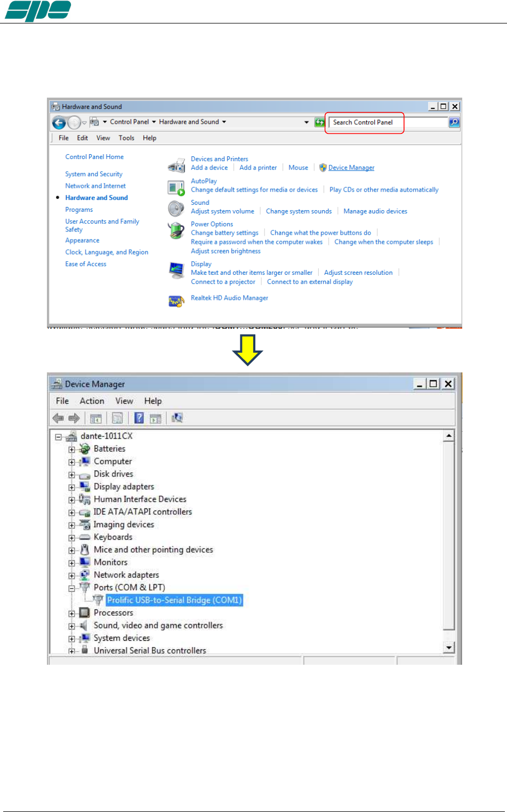Click the Add a printer link

point(258,168)
